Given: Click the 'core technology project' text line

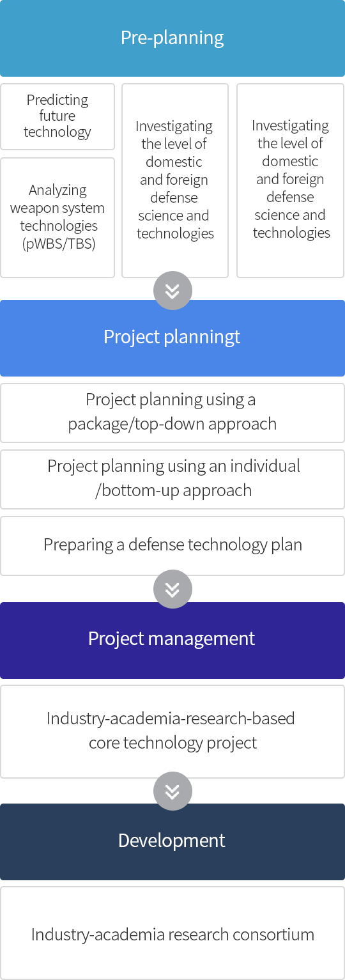Looking at the screenshot, I should tap(173, 743).
